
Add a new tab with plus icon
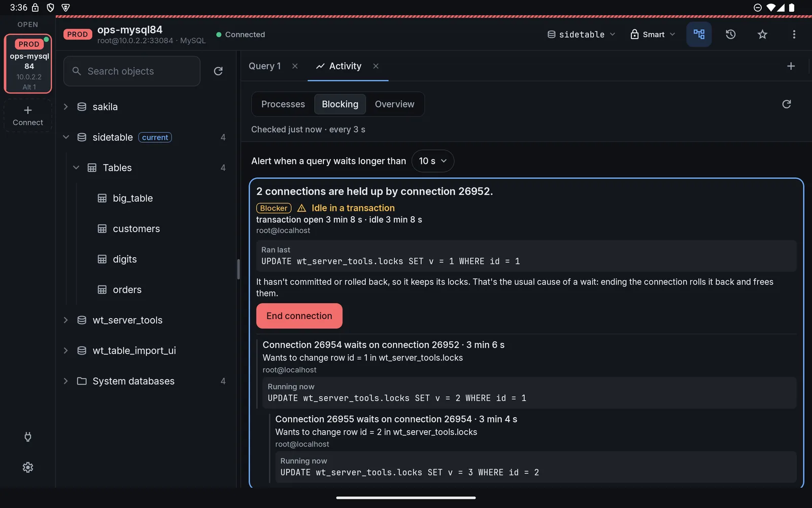pos(791,66)
